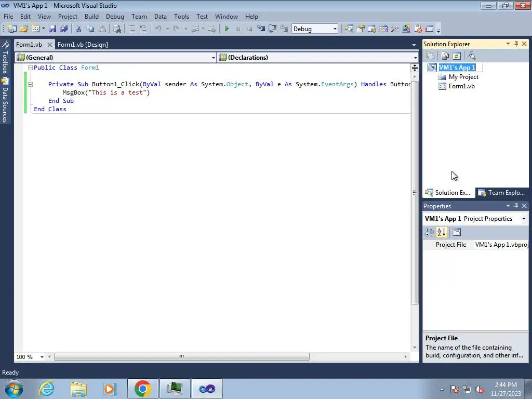Click the Project File property value
The width and height of the screenshot is (532, 399).
point(501,245)
